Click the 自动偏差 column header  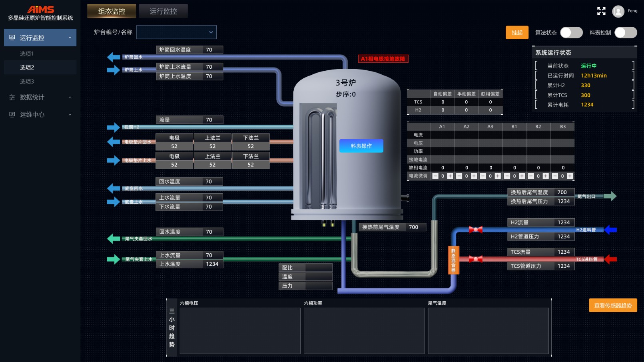coord(443,94)
